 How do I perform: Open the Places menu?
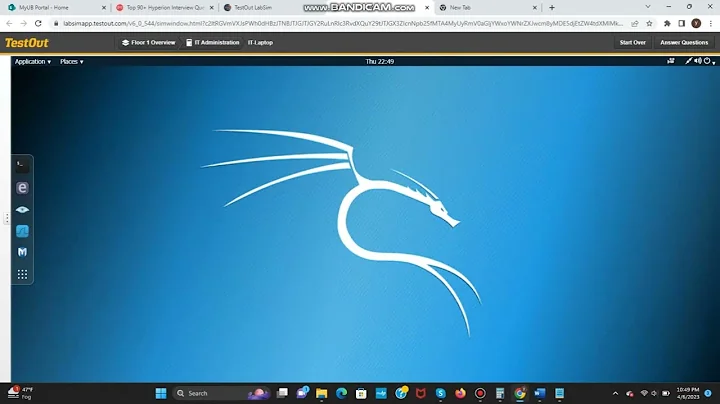tap(72, 62)
